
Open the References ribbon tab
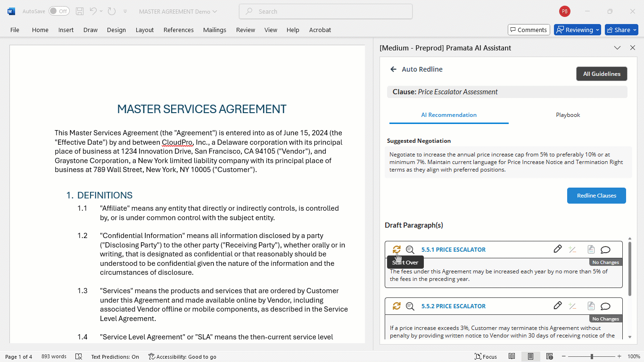(179, 30)
